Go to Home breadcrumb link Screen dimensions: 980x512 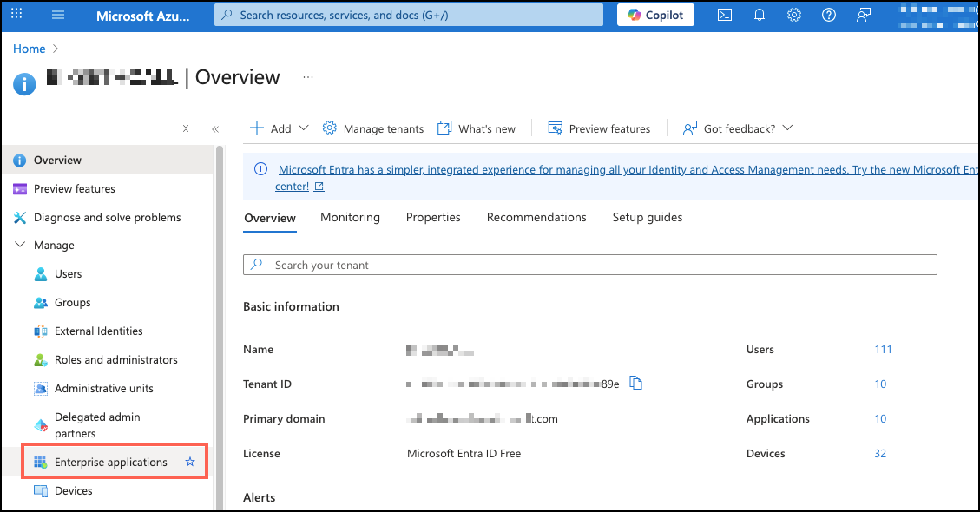pyautogui.click(x=29, y=49)
